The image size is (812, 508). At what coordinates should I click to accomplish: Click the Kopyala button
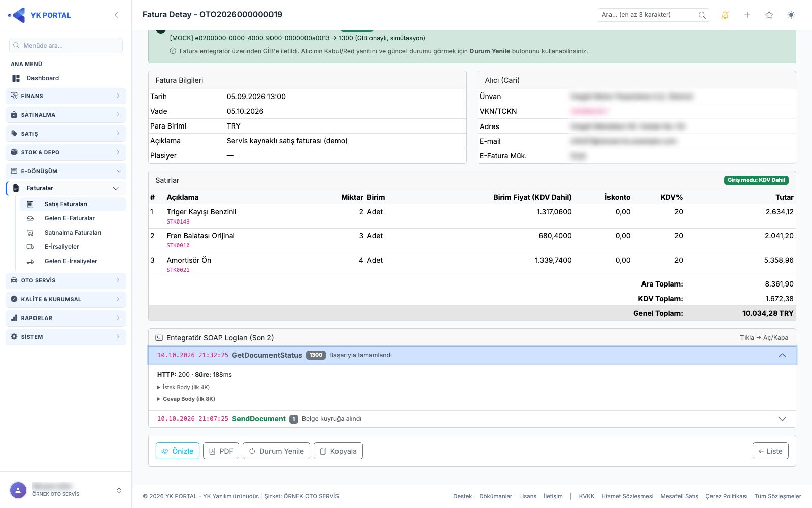click(x=338, y=451)
